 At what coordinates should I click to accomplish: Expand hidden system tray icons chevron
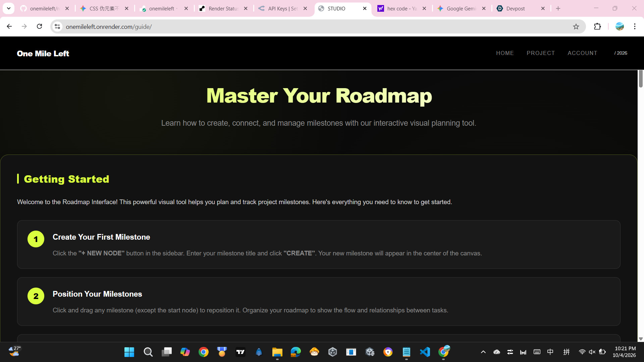tap(483, 352)
